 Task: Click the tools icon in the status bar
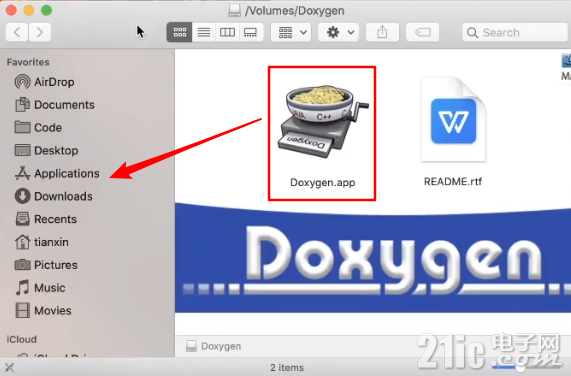tap(9, 368)
